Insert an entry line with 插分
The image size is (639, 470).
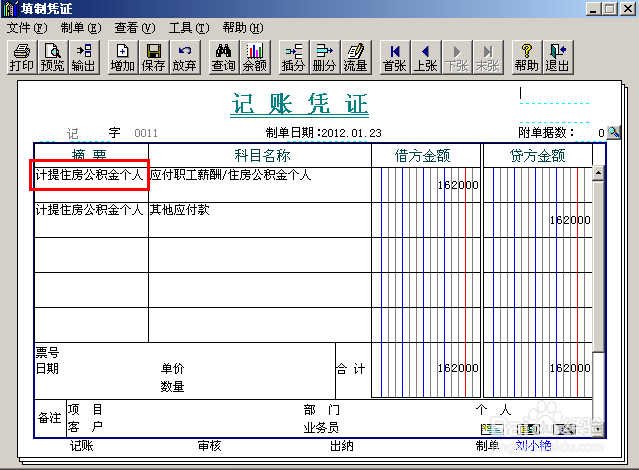point(294,57)
